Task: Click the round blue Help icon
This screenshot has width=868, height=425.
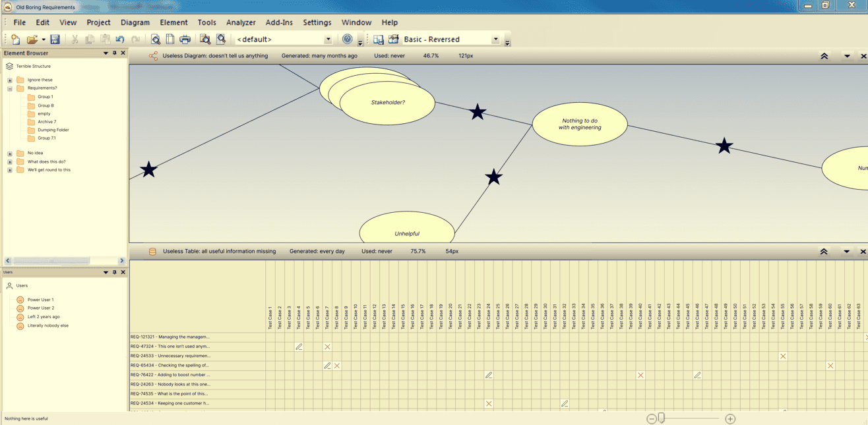Action: (x=348, y=40)
